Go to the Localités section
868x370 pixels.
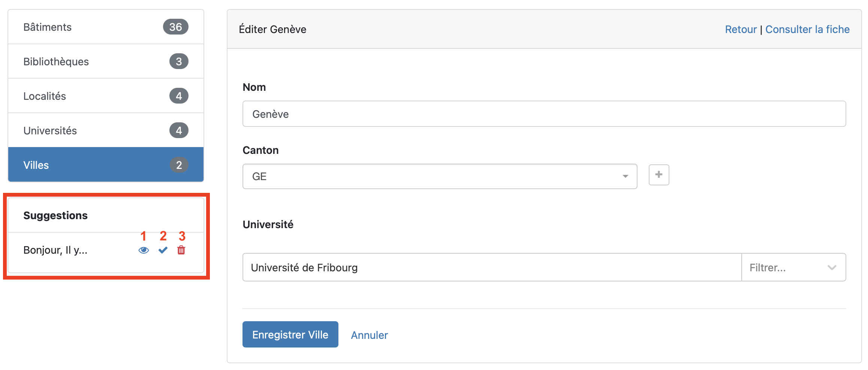click(x=45, y=96)
